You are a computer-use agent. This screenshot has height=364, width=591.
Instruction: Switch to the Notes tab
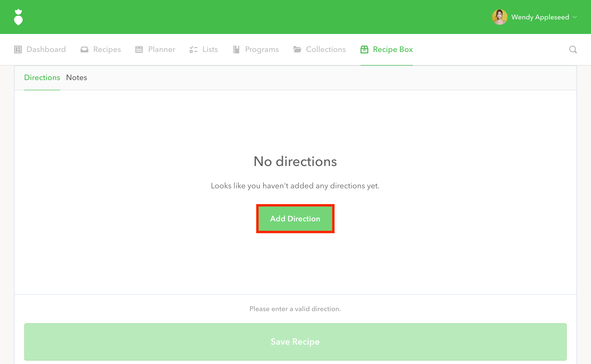pos(76,78)
